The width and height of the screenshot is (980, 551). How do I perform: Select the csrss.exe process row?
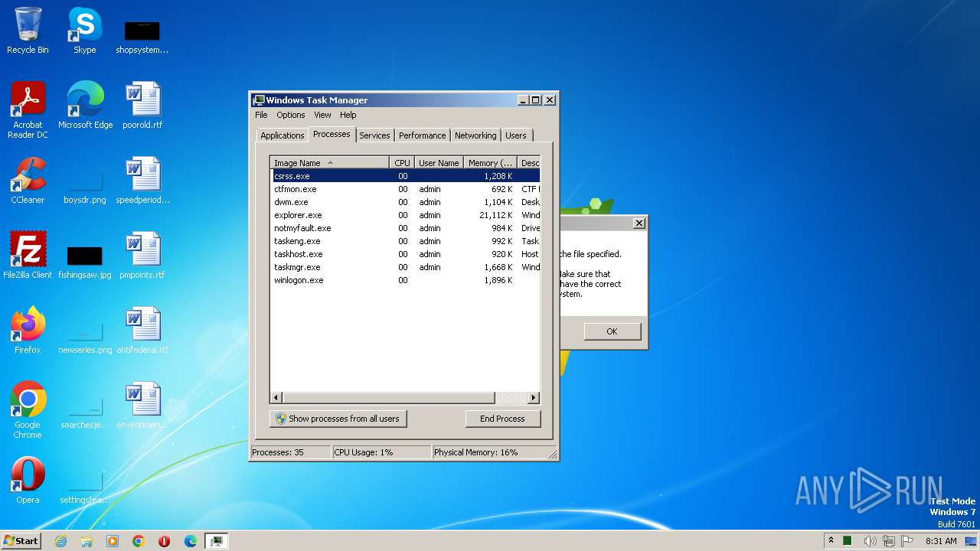tap(405, 176)
